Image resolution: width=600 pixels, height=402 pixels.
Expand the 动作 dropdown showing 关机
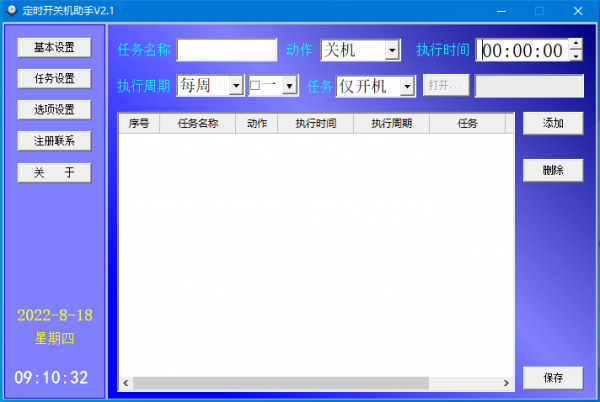(392, 50)
